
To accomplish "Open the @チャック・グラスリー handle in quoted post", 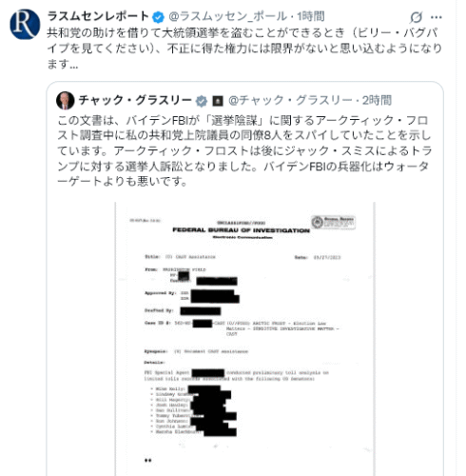I will [290, 100].
